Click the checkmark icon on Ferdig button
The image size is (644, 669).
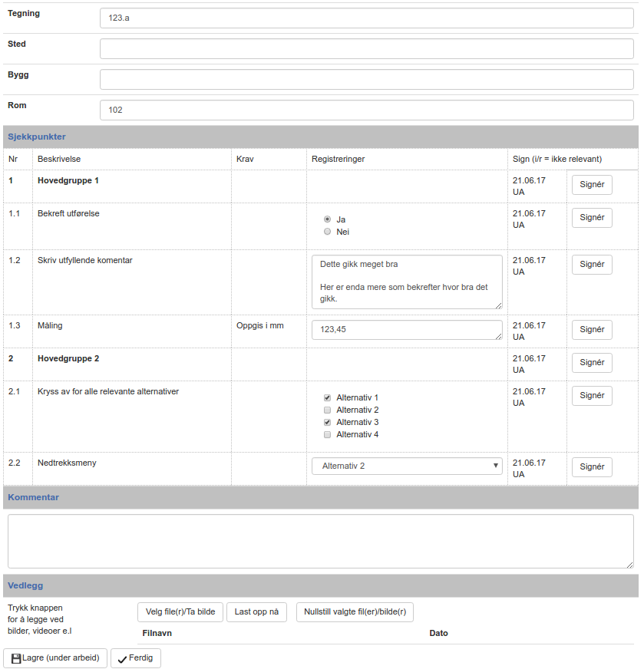122,659
